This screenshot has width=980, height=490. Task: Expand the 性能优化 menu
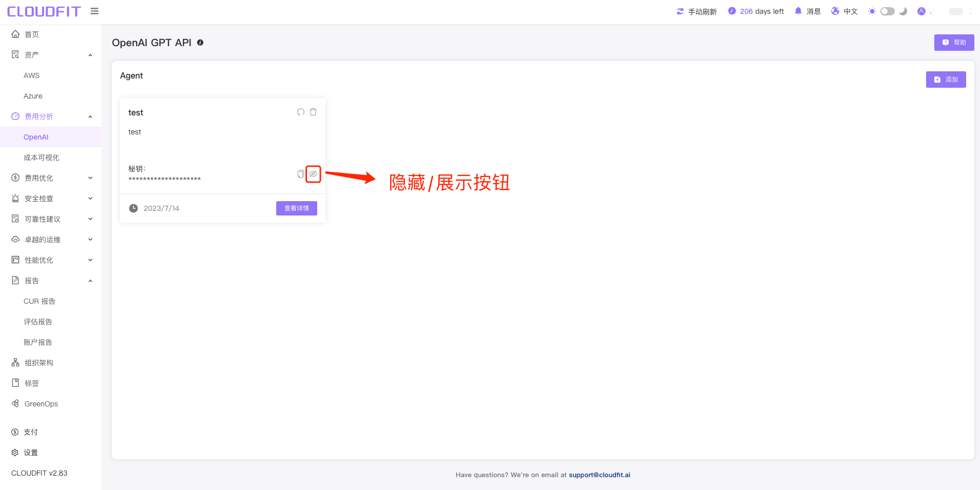[51, 260]
